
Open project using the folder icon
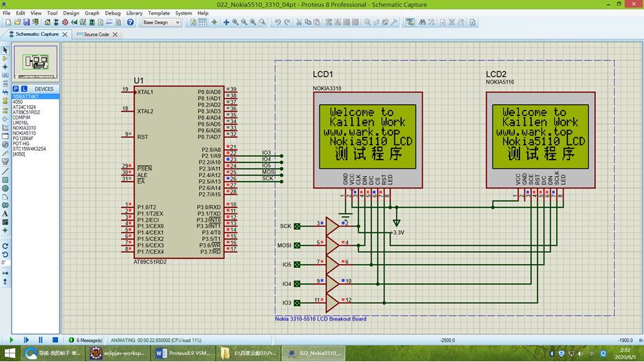pos(17,23)
